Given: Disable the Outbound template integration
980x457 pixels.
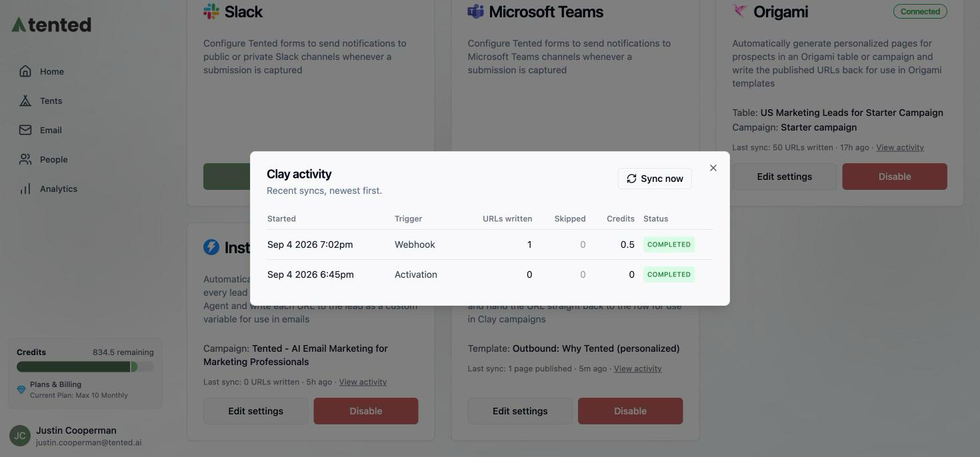Looking at the screenshot, I should pos(630,411).
